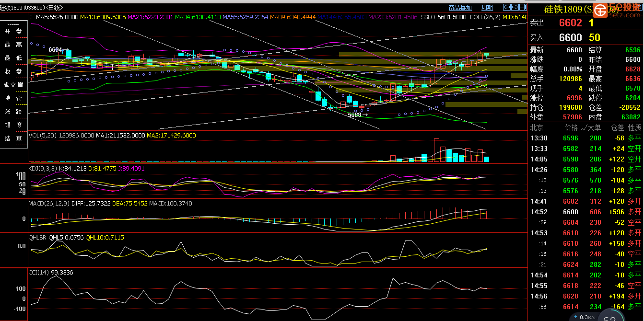This screenshot has width=644, height=321.
Task: Select 涨跌 in the left data list
Action: tap(13, 112)
